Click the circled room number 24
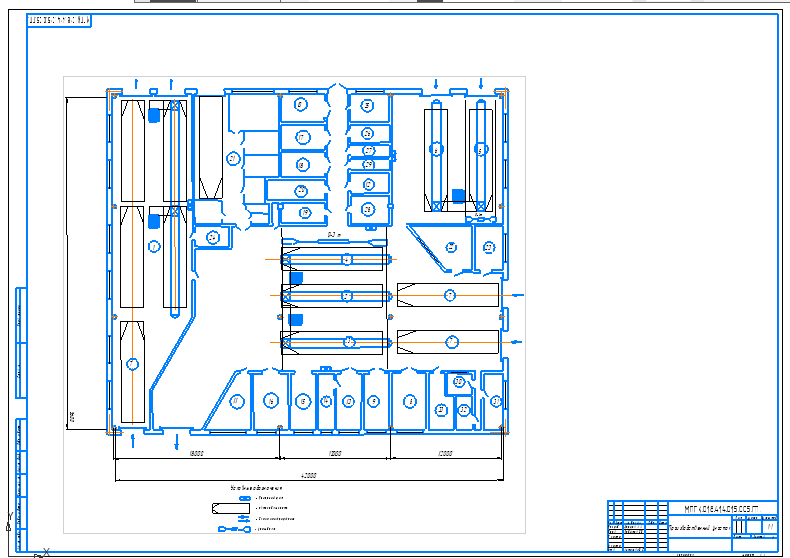Viewport: 790px width, 558px height. point(213,237)
